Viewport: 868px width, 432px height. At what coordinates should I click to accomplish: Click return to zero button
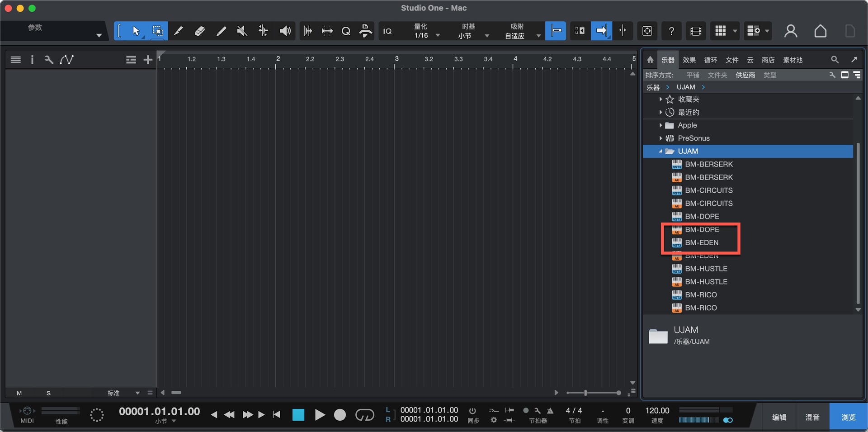tap(276, 415)
